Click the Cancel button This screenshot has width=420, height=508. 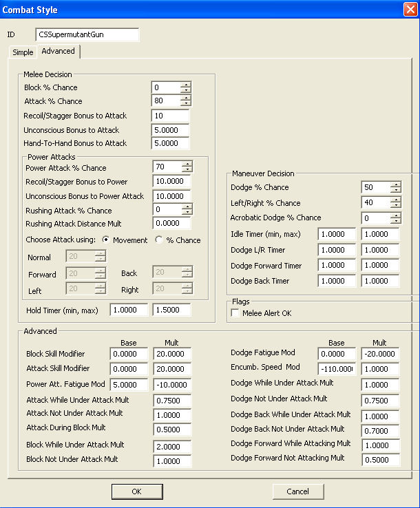tap(298, 491)
